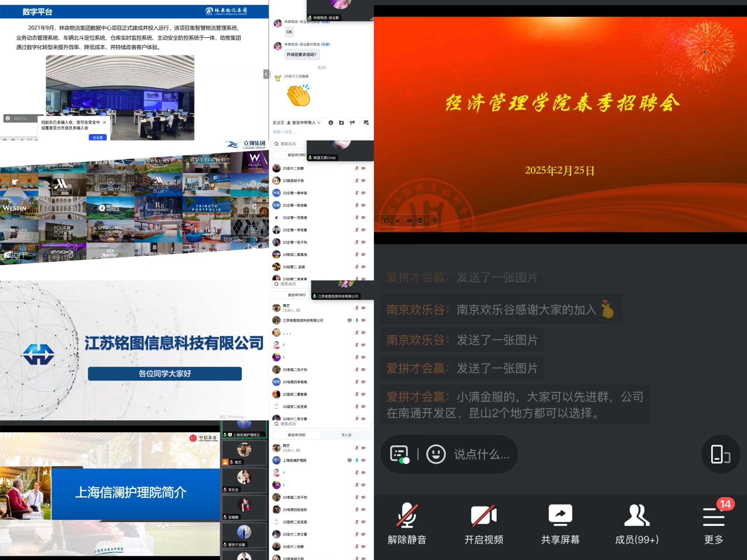
Task: Click the blue 去设置 button
Action: pos(97,138)
